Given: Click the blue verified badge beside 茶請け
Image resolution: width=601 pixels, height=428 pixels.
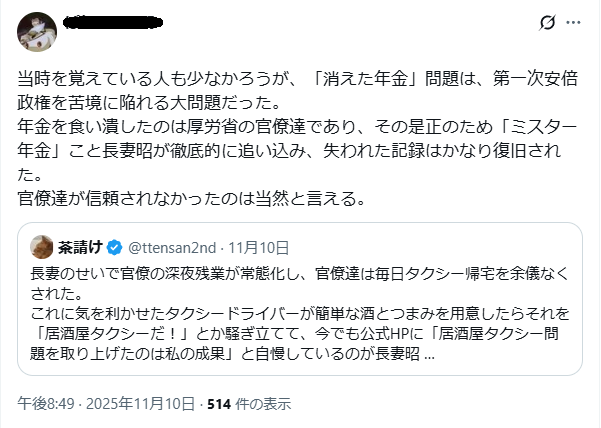Looking at the screenshot, I should point(113,247).
